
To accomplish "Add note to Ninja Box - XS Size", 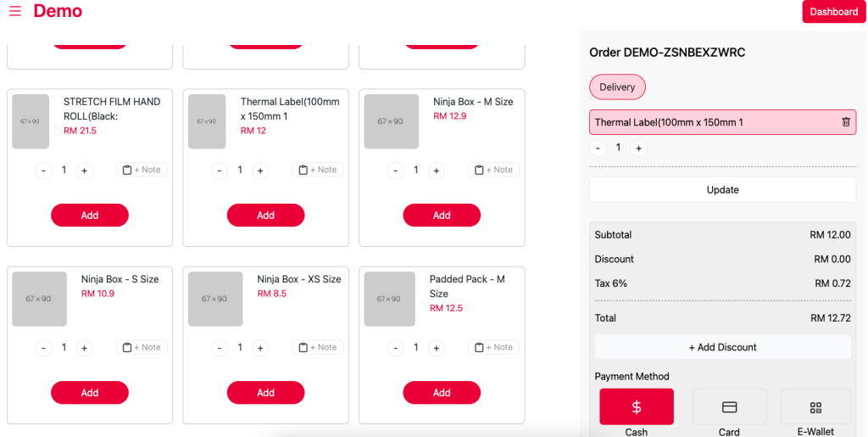I will 318,347.
